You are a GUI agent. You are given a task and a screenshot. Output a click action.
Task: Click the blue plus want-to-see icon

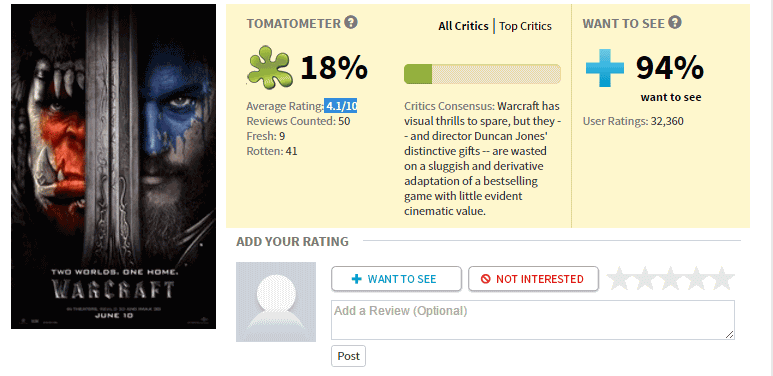(605, 68)
